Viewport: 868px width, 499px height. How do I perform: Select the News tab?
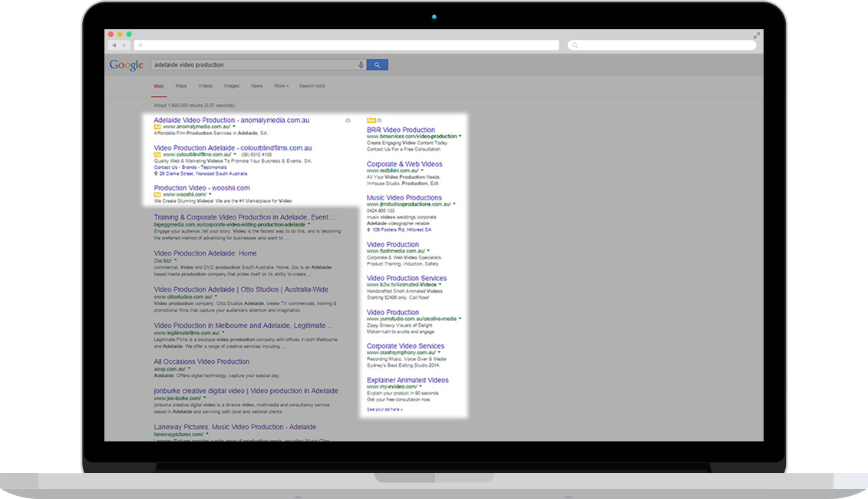click(x=257, y=86)
